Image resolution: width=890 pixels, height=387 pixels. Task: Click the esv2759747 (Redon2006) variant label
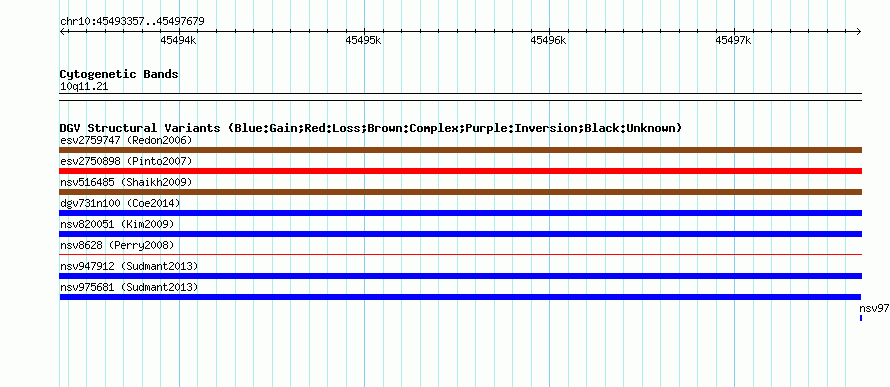point(126,140)
